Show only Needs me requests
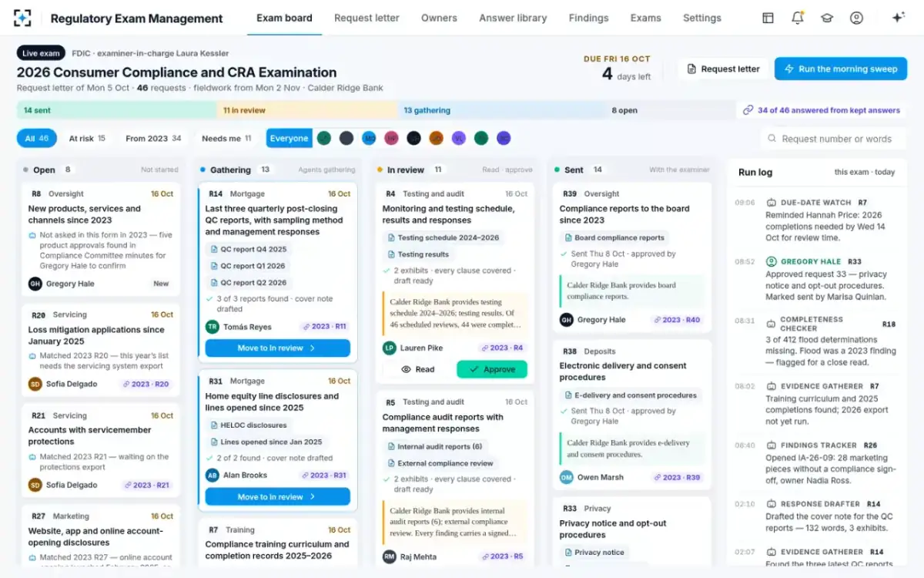The image size is (924, 578). click(x=226, y=139)
